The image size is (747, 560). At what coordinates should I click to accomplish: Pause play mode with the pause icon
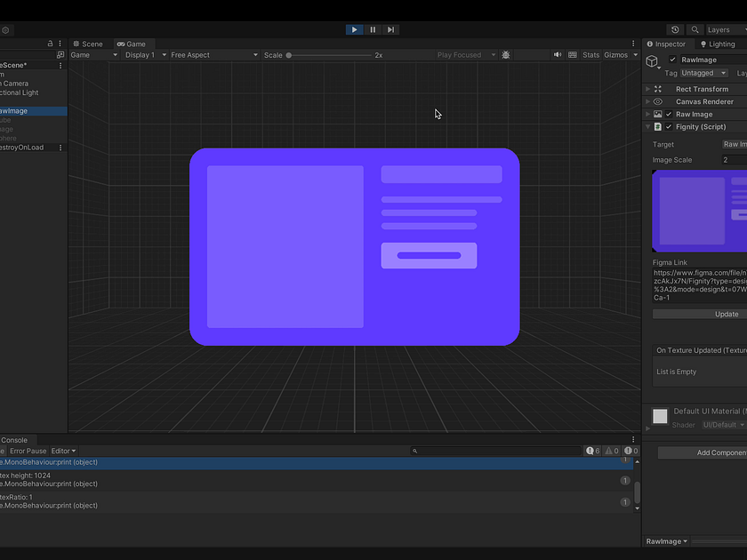(372, 29)
